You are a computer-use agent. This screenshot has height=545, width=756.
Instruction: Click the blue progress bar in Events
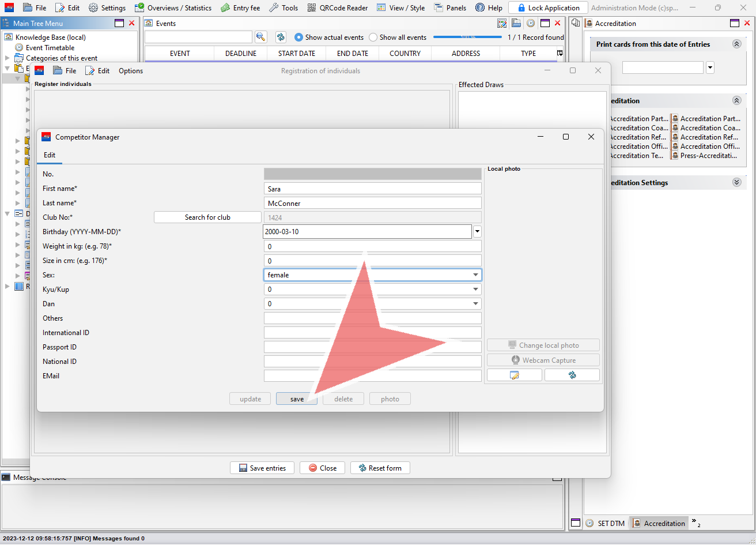tap(467, 37)
